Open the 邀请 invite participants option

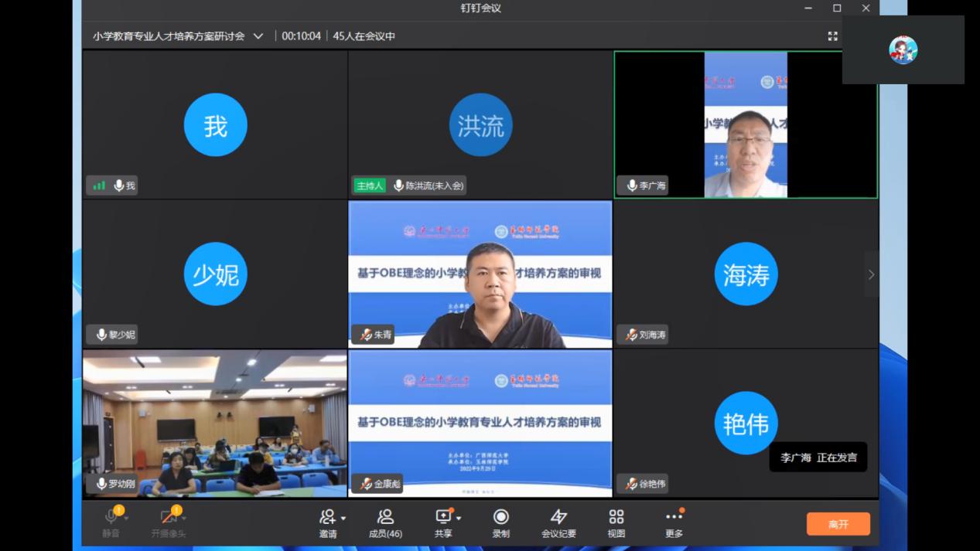coord(328,523)
